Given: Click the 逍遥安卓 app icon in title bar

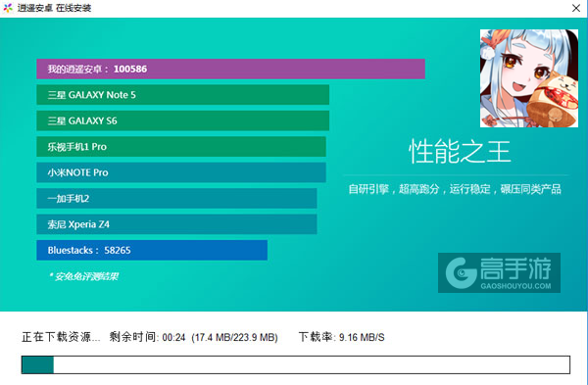Looking at the screenshot, I should (x=8, y=8).
